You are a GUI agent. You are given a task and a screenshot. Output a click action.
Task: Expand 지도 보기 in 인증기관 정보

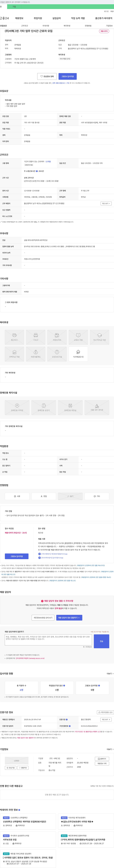click(x=106, y=719)
